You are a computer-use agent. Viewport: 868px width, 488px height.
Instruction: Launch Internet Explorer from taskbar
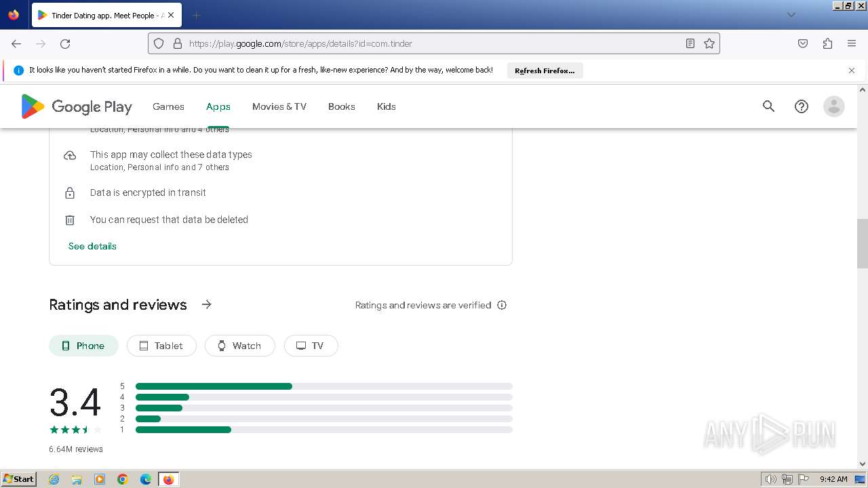tap(54, 479)
